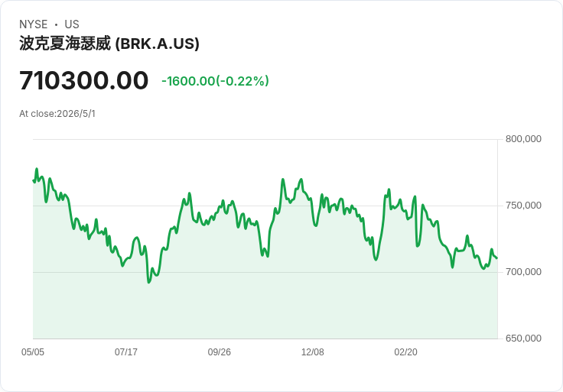Click the 09/26 date axis label
Image resolution: width=563 pixels, height=392 pixels.
tap(219, 352)
